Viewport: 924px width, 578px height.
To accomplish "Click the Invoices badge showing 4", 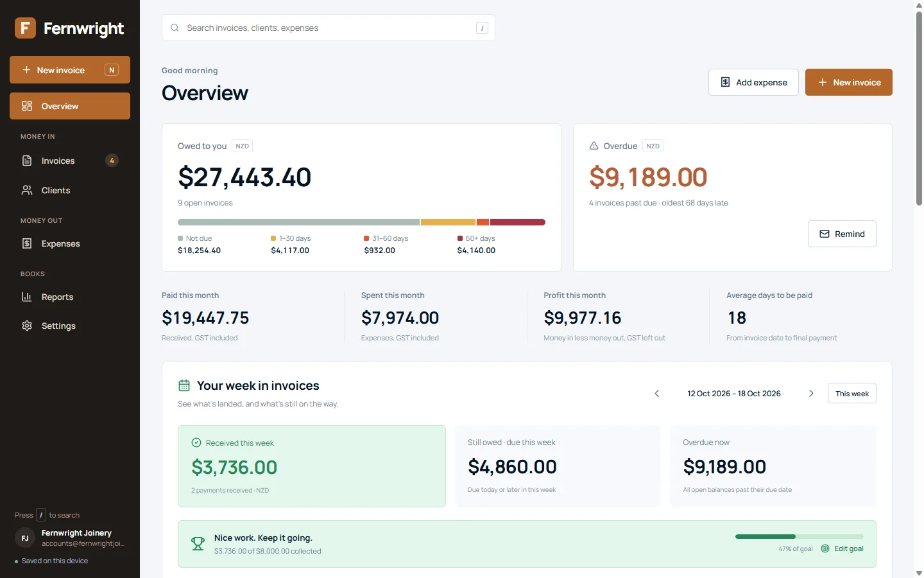I will click(x=112, y=161).
